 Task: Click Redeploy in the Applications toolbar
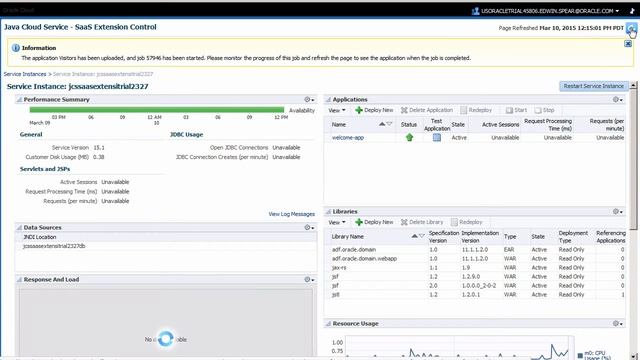click(x=476, y=110)
